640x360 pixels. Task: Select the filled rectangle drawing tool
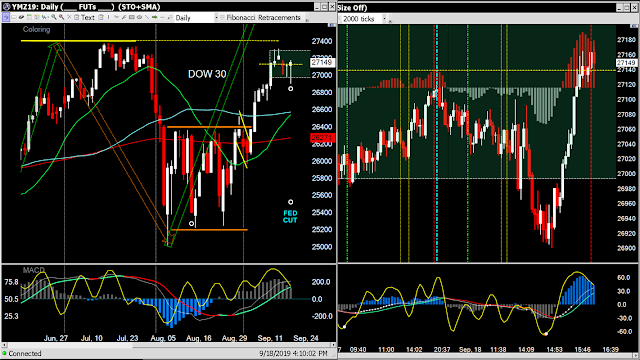[x=131, y=17]
